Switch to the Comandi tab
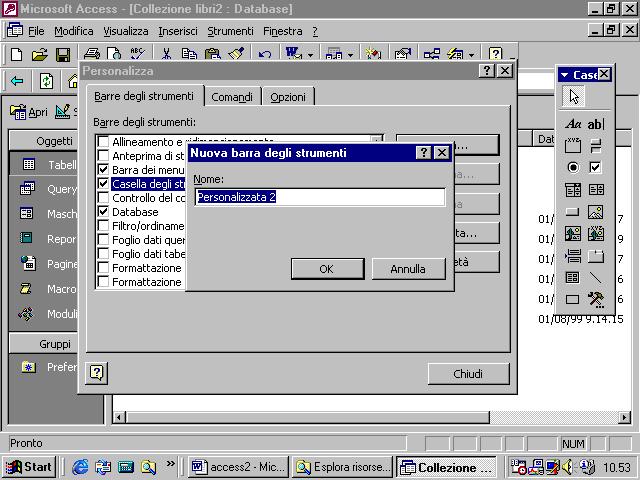This screenshot has height=480, width=640. click(232, 97)
